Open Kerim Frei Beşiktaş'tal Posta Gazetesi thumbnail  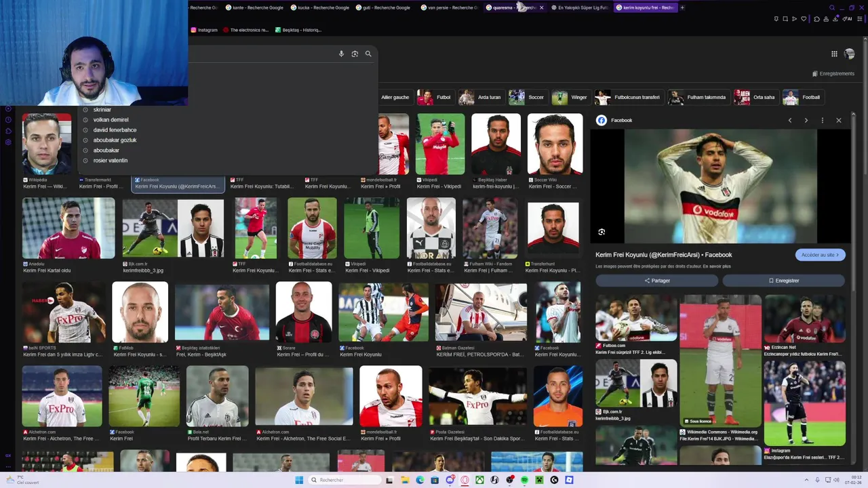pyautogui.click(x=477, y=396)
